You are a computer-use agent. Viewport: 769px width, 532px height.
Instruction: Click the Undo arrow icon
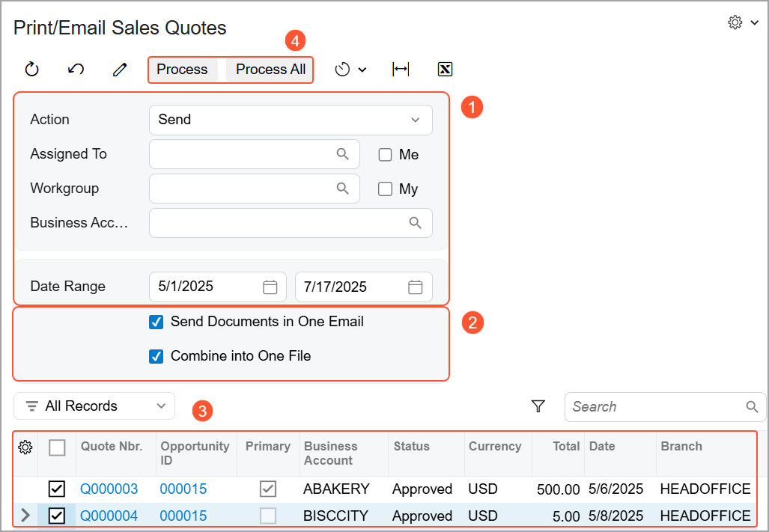[x=76, y=70]
